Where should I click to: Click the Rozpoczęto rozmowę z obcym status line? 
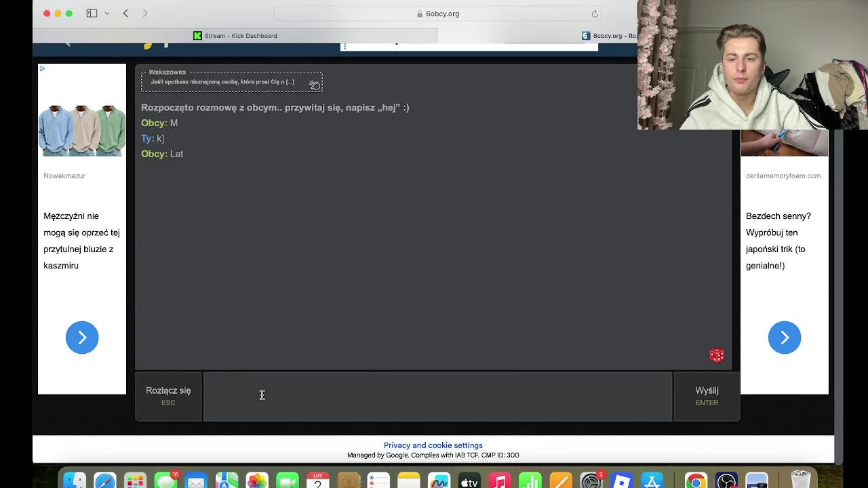click(275, 107)
